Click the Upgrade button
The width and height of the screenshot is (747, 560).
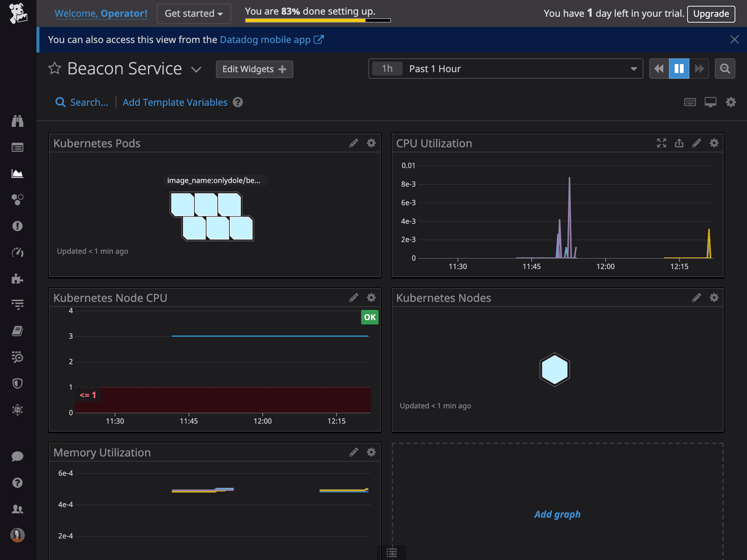711,14
